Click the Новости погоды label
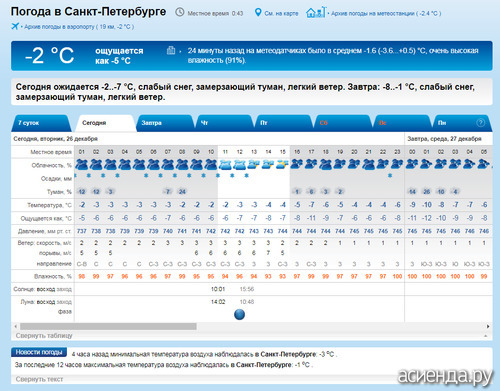Viewport: 500px width, 391px height. coord(39,352)
